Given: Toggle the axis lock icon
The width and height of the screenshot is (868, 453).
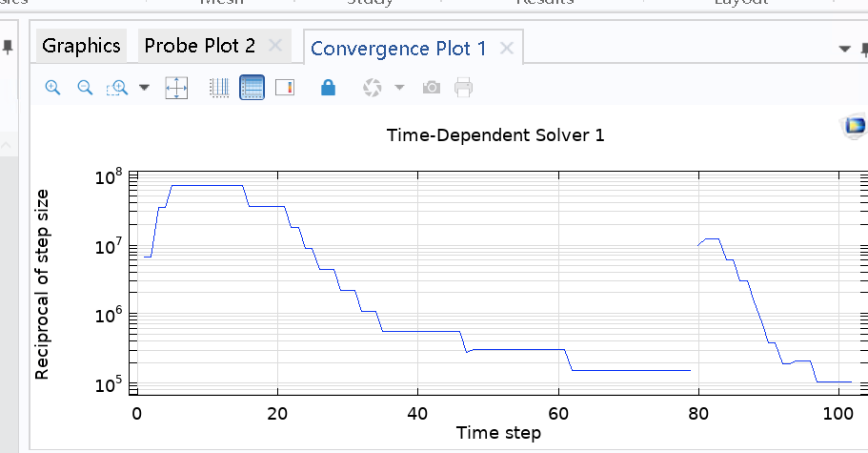Looking at the screenshot, I should pyautogui.click(x=329, y=88).
